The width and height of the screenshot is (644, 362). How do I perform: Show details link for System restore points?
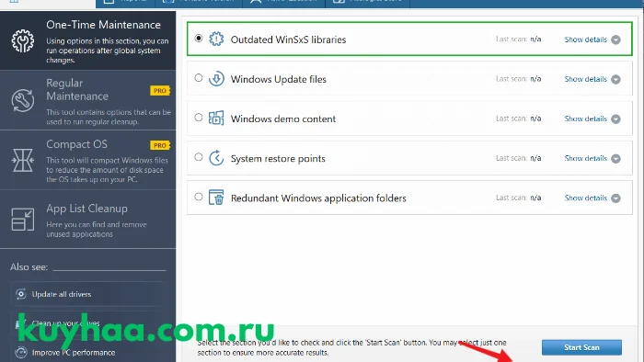[586, 158]
